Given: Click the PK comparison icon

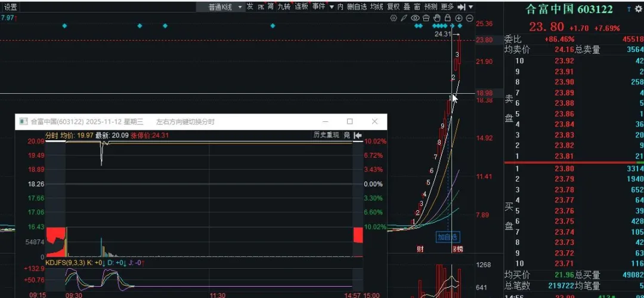Looking at the screenshot, I should click(261, 7).
